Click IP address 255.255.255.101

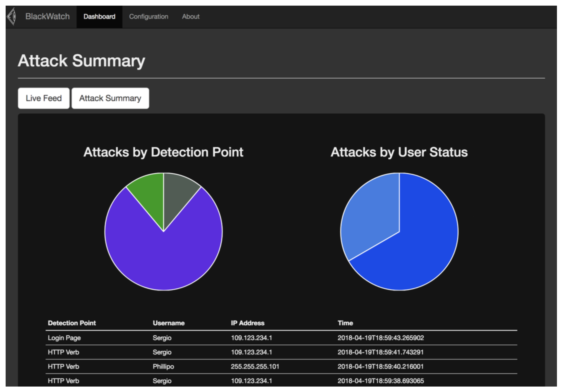tap(255, 366)
